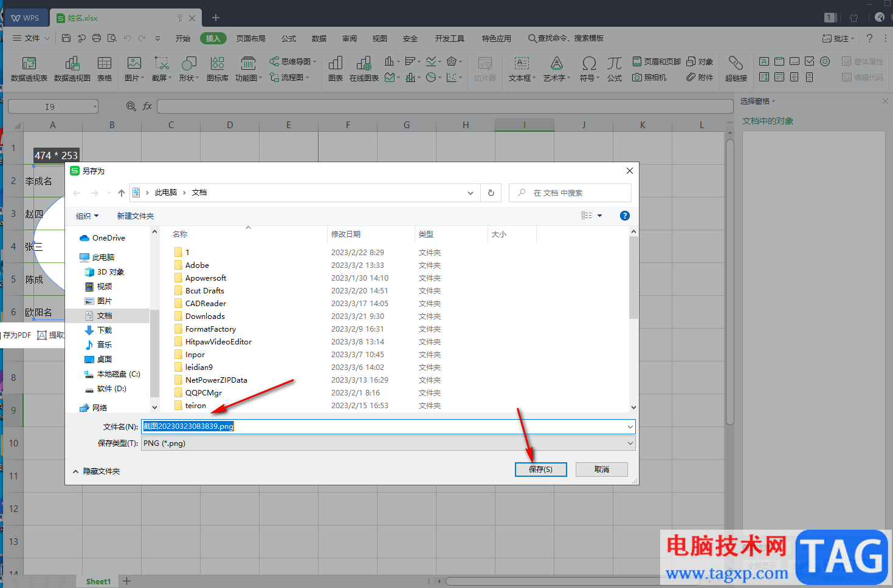Sort files by 修改日期 column header

coord(346,234)
